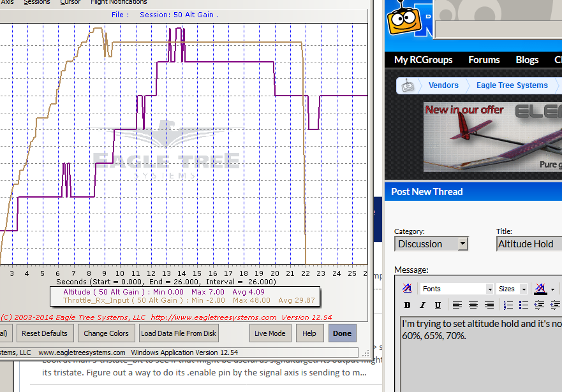Open the Blogs navigation item
Screen dimensions: 562x392
point(527,60)
